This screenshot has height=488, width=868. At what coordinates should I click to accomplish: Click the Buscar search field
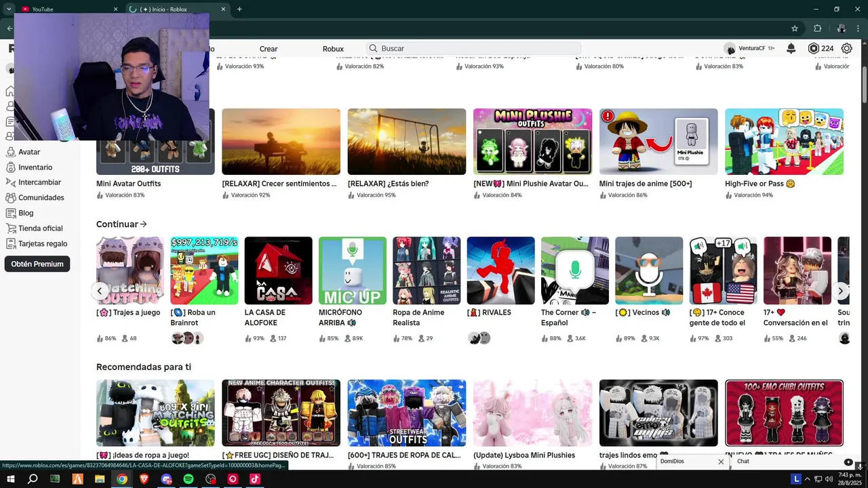(473, 48)
